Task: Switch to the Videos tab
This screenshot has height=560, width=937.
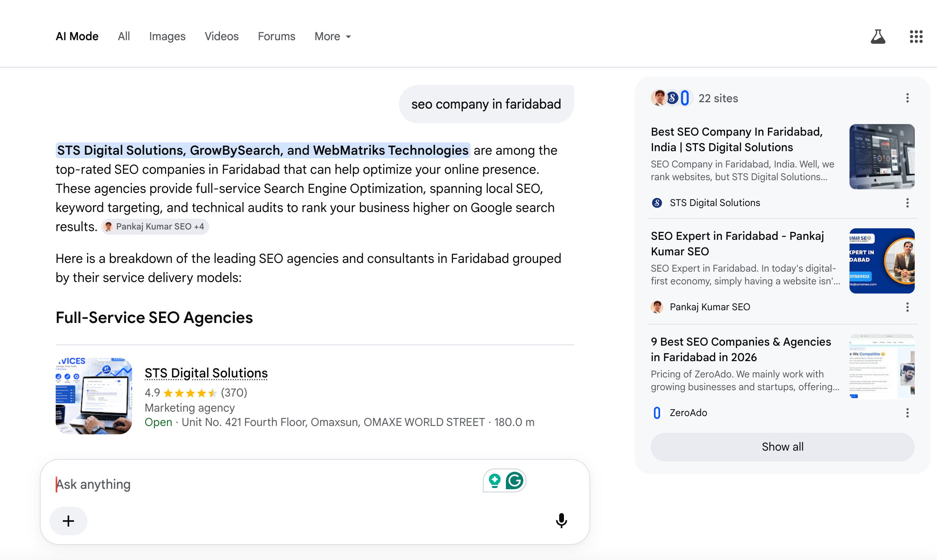Action: 222,36
